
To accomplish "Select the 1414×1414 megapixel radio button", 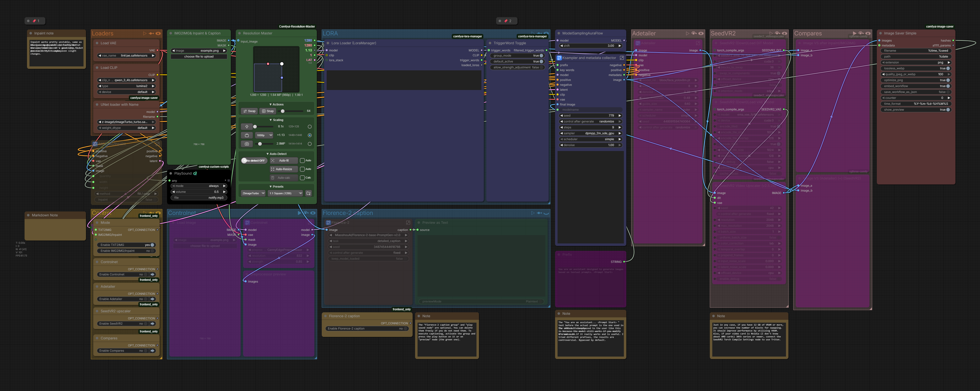I will tap(310, 144).
